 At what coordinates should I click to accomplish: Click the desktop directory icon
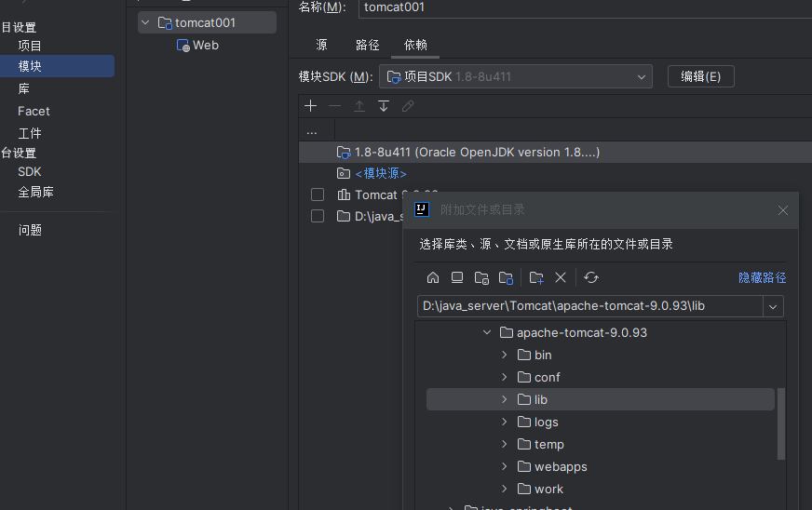click(x=457, y=277)
